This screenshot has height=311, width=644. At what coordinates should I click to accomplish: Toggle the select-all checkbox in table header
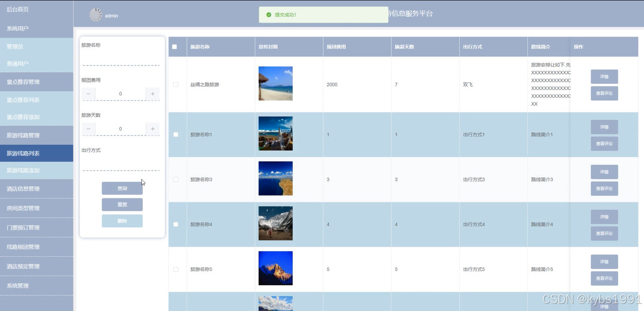(174, 47)
